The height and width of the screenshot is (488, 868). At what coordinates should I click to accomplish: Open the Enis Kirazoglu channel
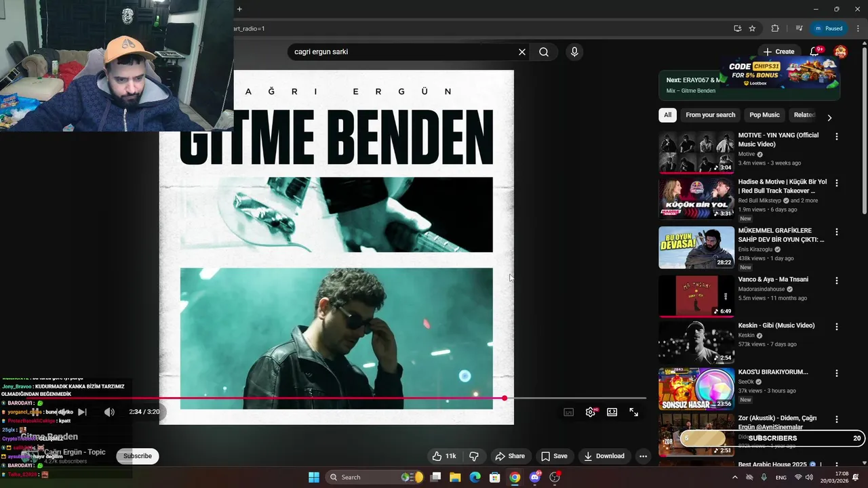pos(756,249)
